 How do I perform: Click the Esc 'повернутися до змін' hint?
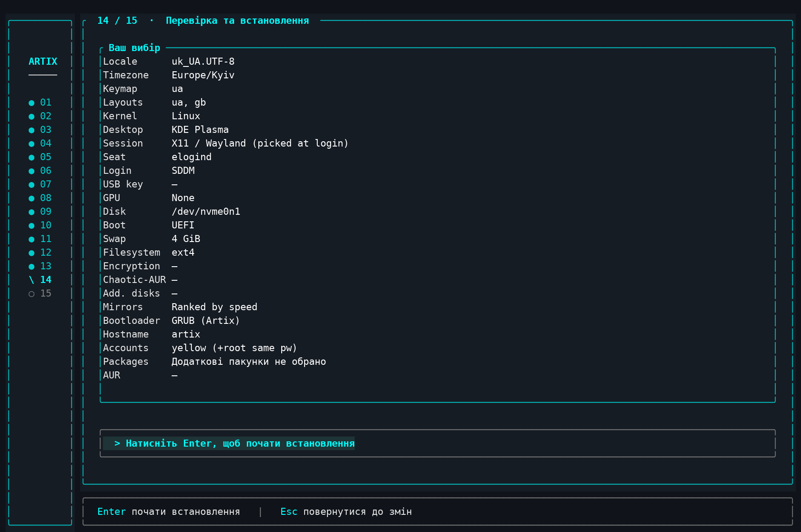pos(346,512)
